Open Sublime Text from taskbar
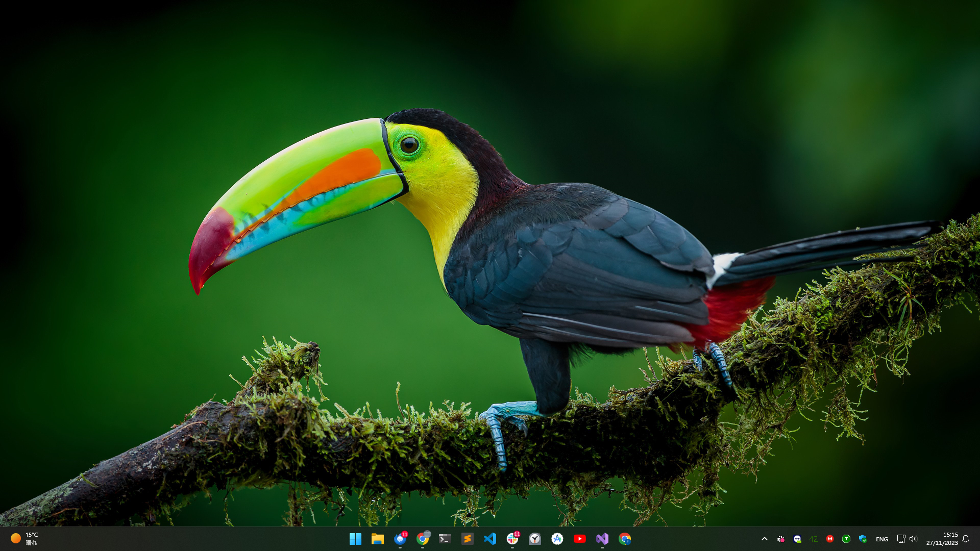The image size is (980, 551). (468, 539)
